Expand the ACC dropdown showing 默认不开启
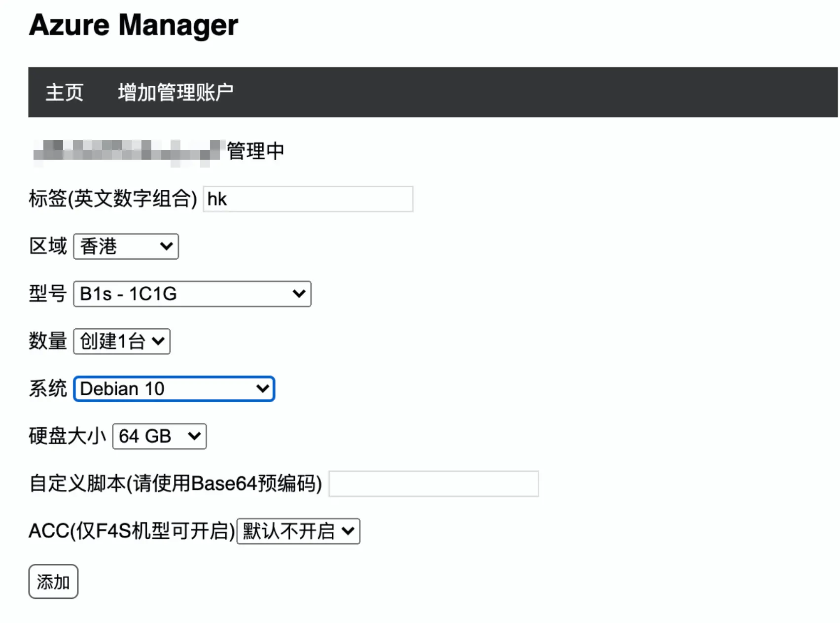Screen dimensions: 840x623 coord(298,531)
